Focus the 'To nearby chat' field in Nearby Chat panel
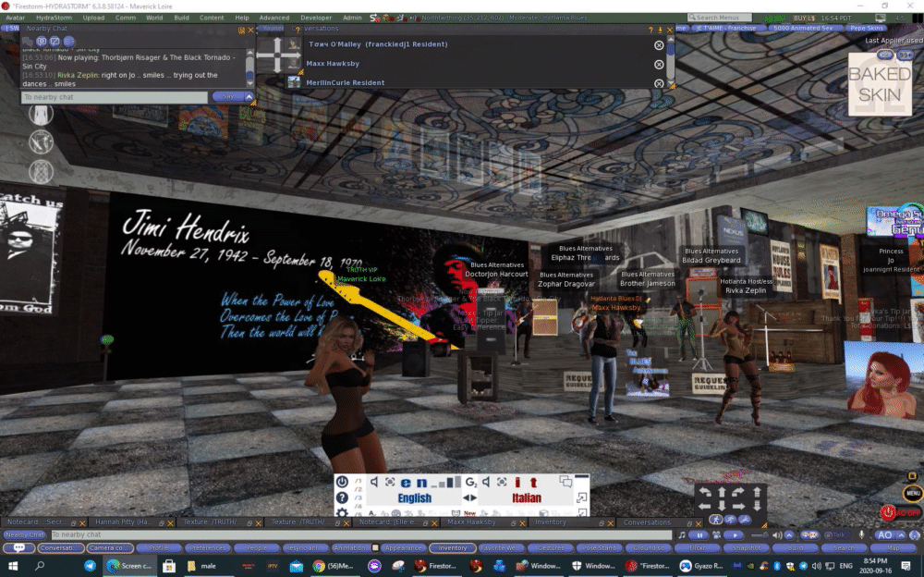This screenshot has height=577, width=924. click(115, 97)
